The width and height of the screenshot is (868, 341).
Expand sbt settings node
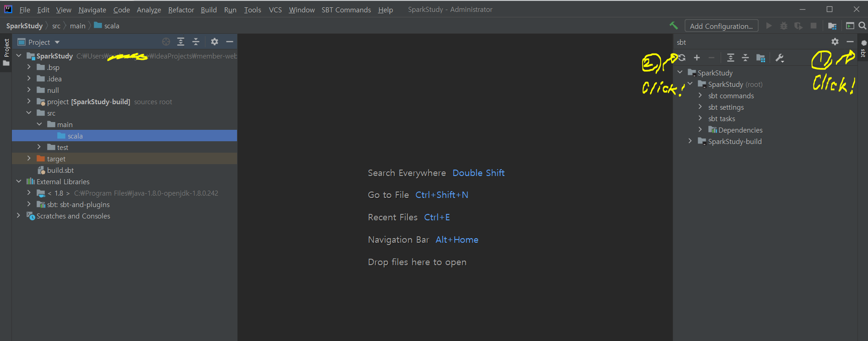(x=700, y=107)
